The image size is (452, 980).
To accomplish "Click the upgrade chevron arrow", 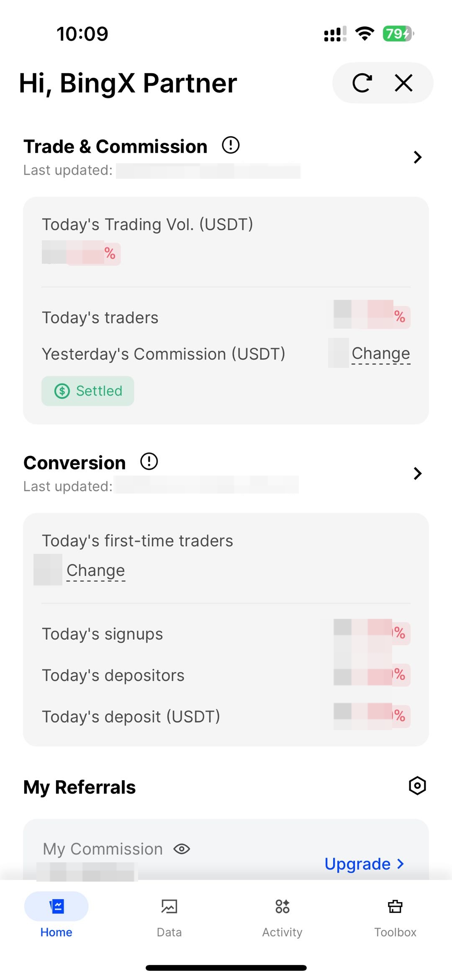I will click(401, 864).
